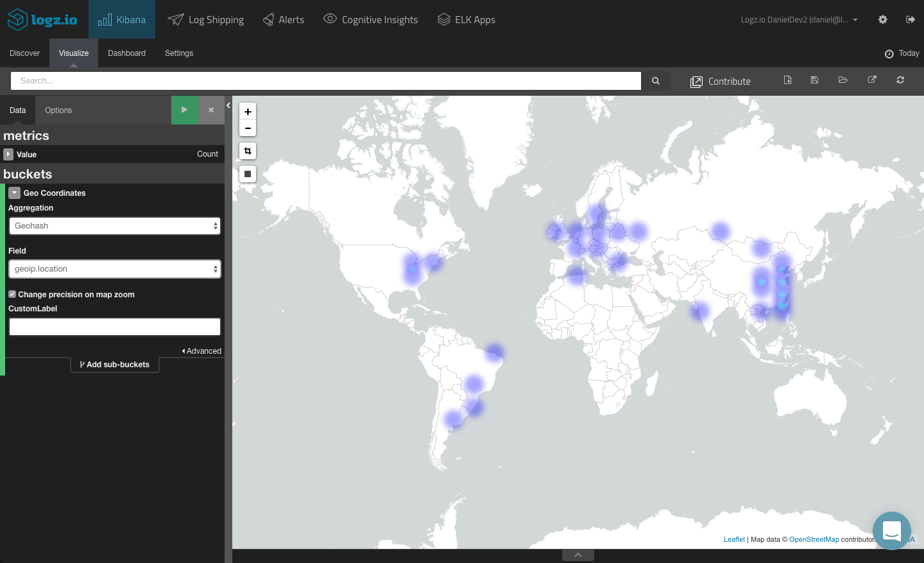
Task: Switch to the Dashboard tab
Action: click(126, 53)
